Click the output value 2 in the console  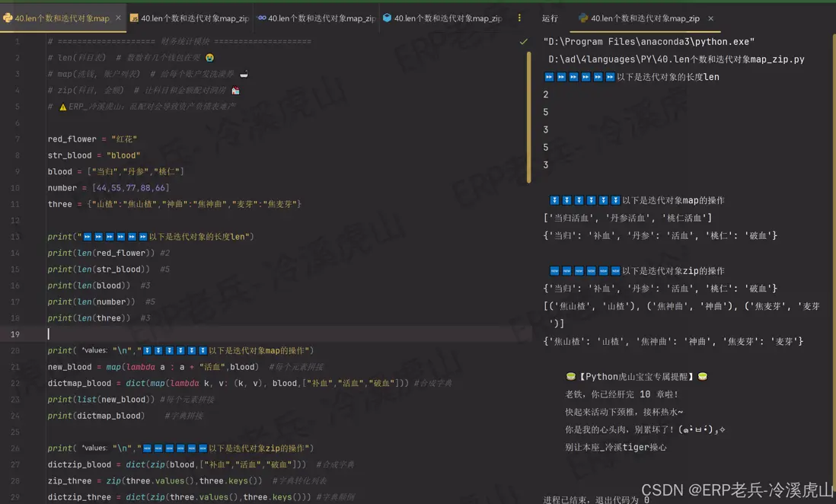[x=545, y=94]
